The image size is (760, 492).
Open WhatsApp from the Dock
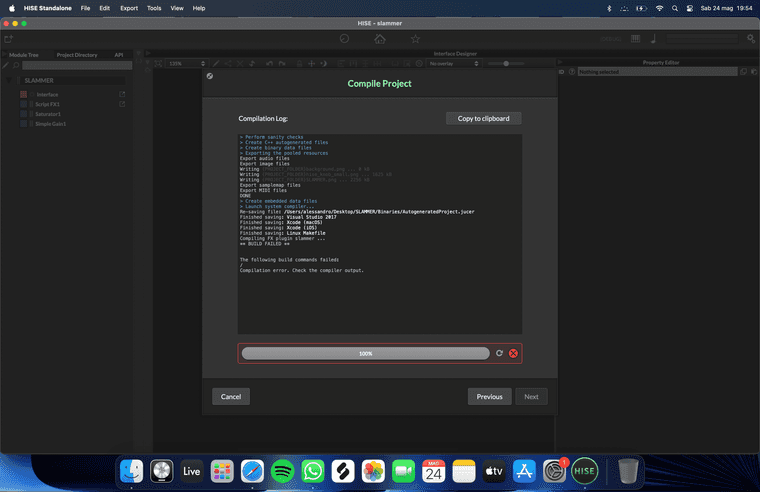click(313, 471)
